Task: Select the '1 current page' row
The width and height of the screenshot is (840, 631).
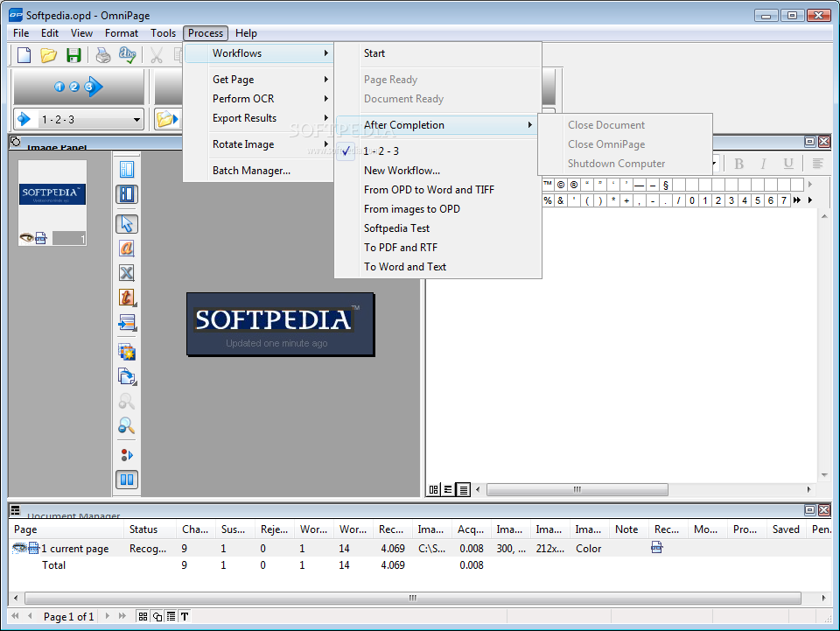Action: pos(420,549)
